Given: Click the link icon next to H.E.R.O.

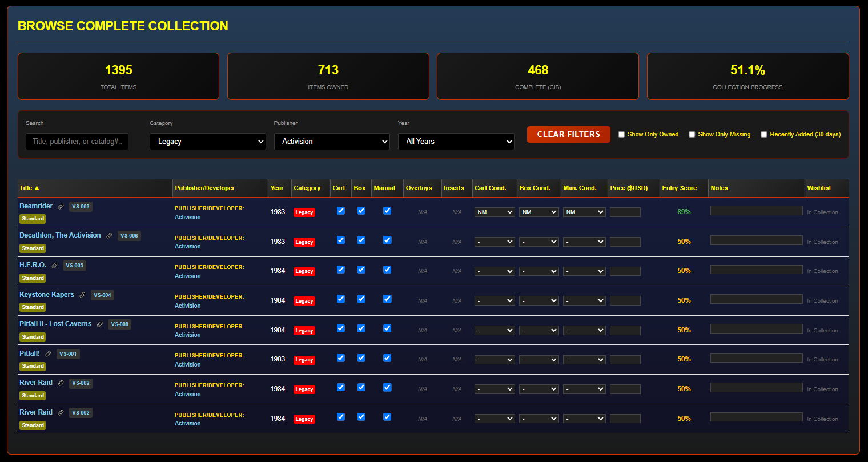Looking at the screenshot, I should click(x=55, y=266).
